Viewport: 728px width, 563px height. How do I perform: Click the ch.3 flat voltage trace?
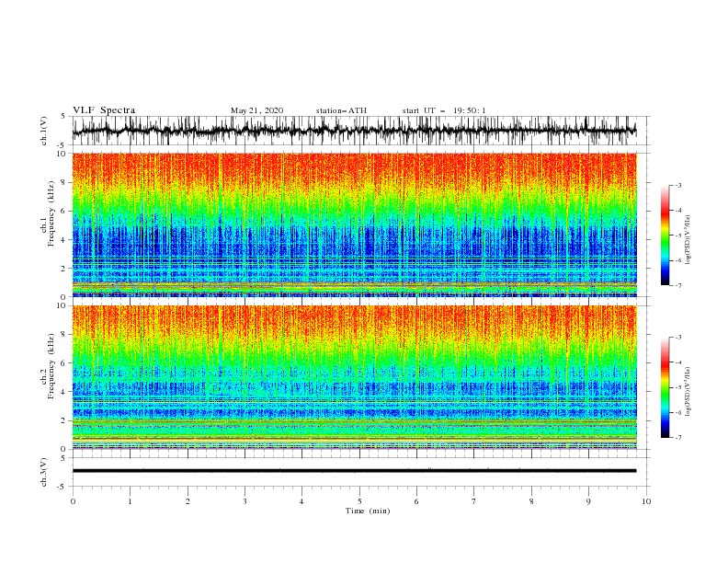click(354, 471)
